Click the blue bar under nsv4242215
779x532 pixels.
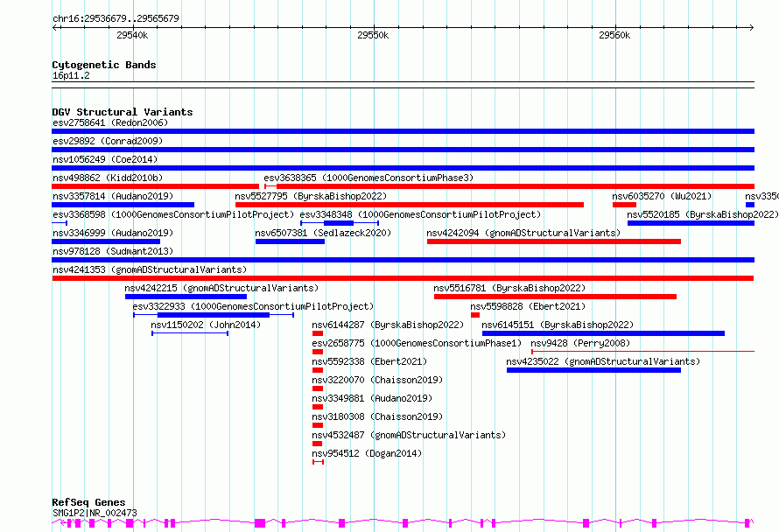[186, 297]
